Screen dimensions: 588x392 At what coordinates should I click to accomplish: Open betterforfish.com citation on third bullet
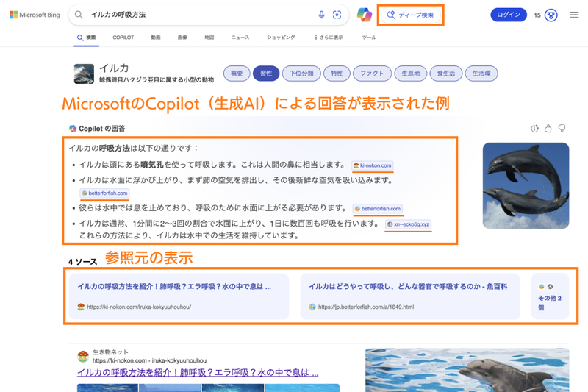pos(378,209)
